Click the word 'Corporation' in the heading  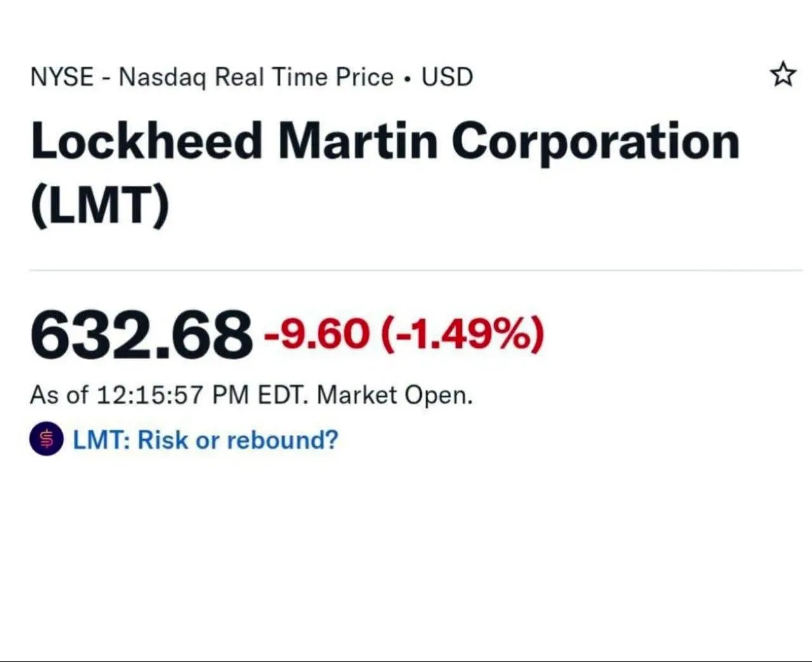(595, 141)
